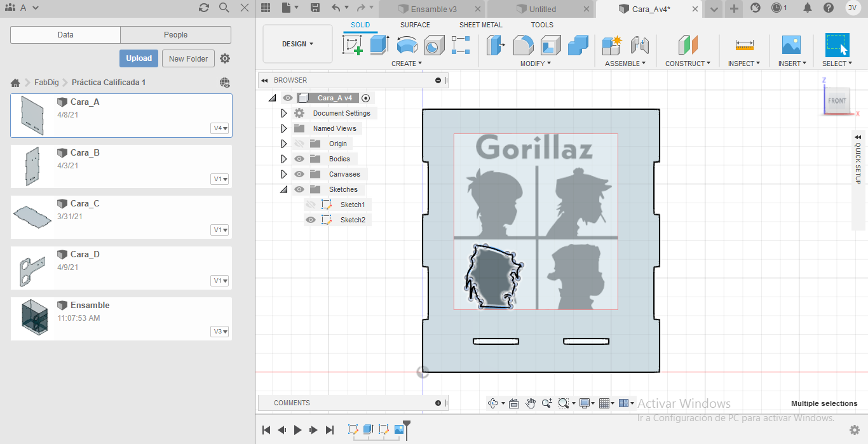Open the TOOLS toolbar tab
868x444 pixels.
coord(542,25)
